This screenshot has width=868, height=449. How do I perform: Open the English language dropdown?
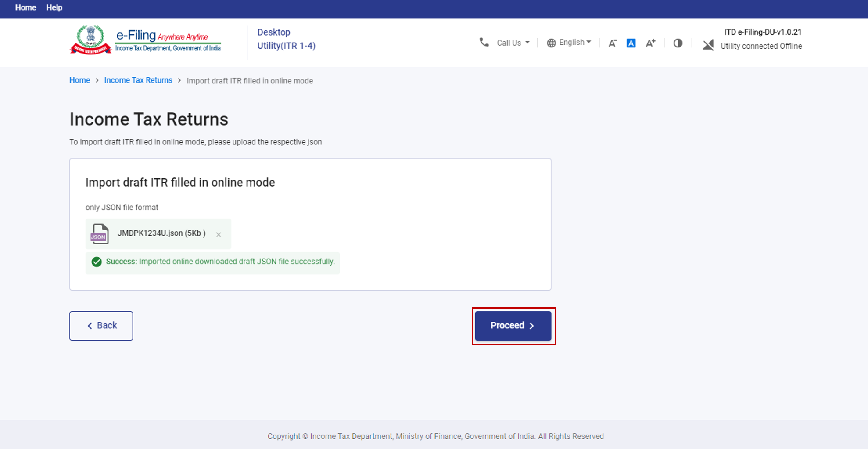[x=574, y=43]
